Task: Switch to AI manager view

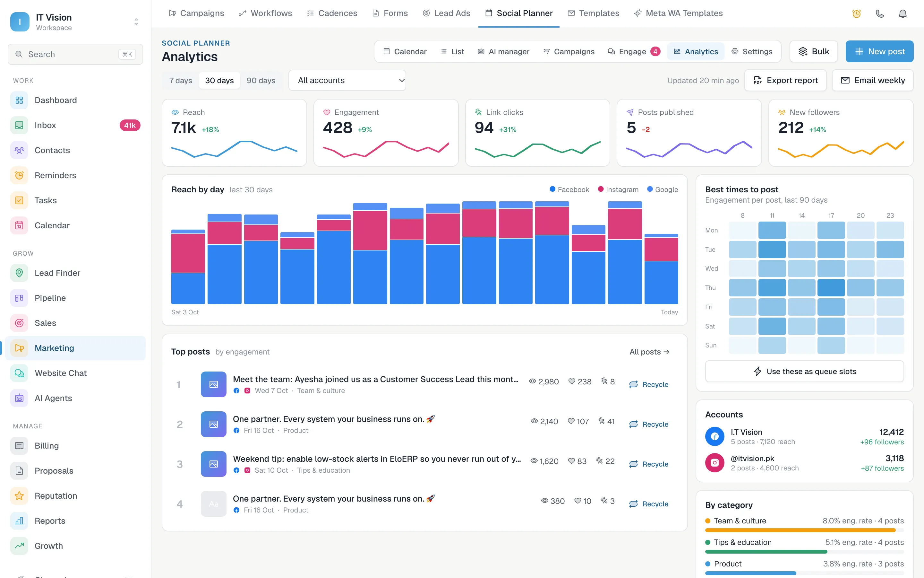Action: click(x=503, y=52)
